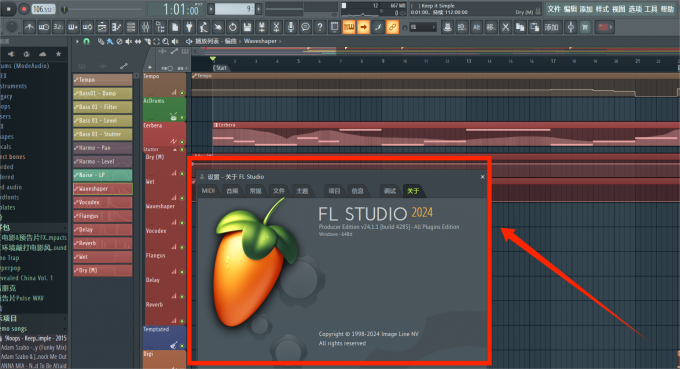Mute the AcDrums track green light

182,118
